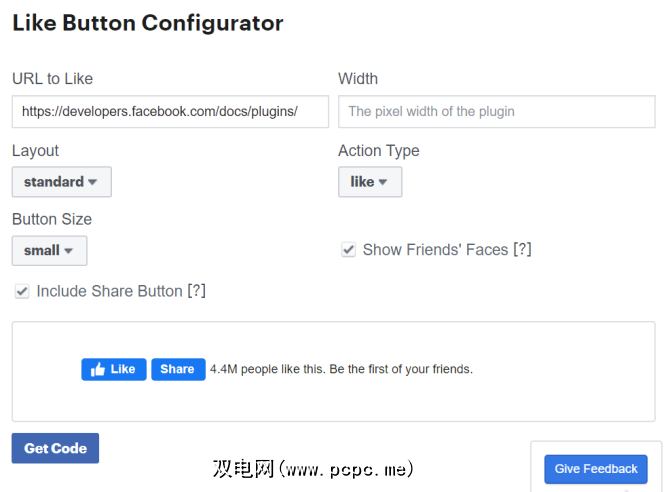Click the Like Button Configurator heading
This screenshot has width=670, height=492.
pyautogui.click(x=148, y=23)
